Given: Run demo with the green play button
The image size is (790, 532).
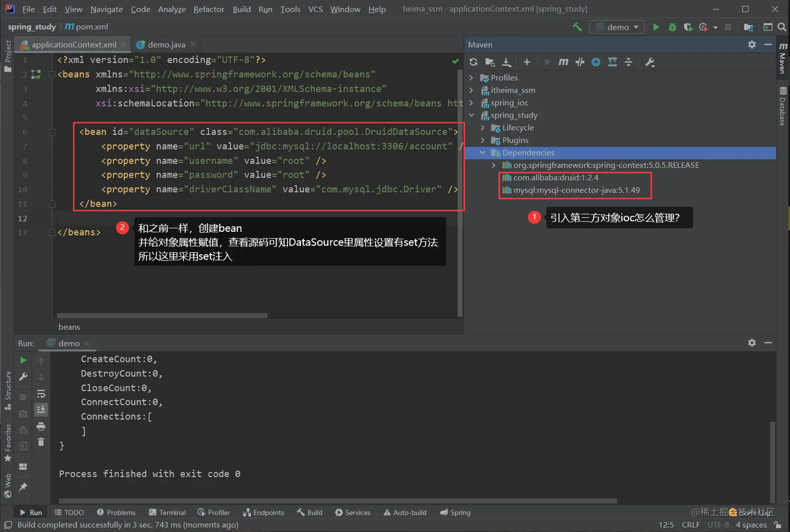Looking at the screenshot, I should tap(656, 27).
